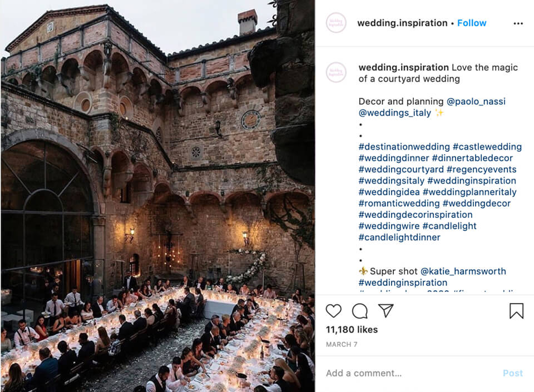Click the #destinationwedding hashtag
The height and width of the screenshot is (392, 534).
pyautogui.click(x=403, y=146)
